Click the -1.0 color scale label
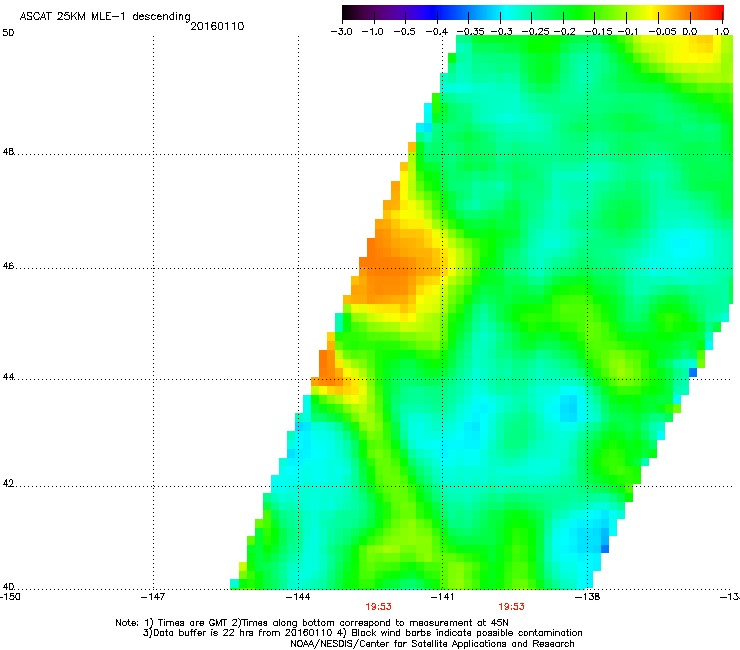 pos(373,32)
